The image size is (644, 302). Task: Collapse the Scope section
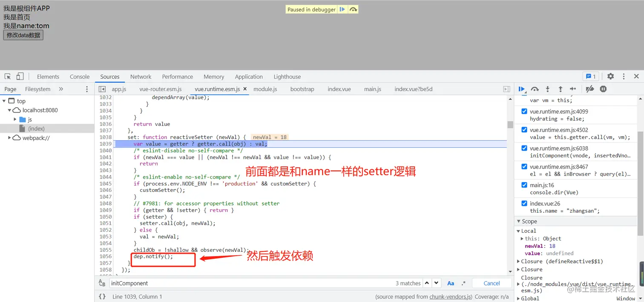point(519,221)
